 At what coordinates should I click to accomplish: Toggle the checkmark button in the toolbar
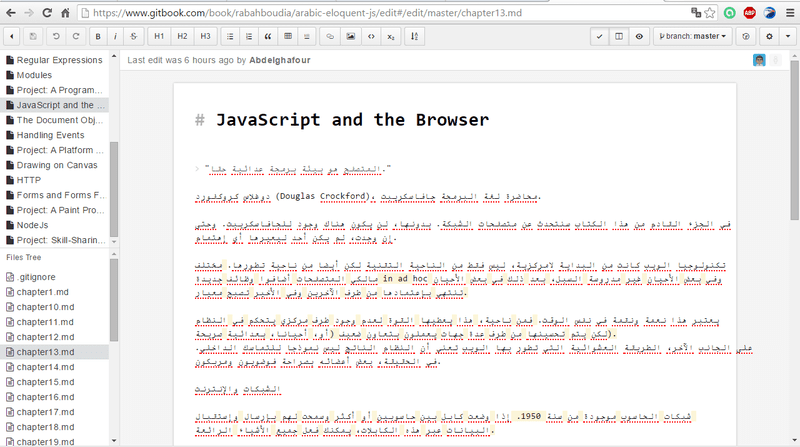click(599, 36)
